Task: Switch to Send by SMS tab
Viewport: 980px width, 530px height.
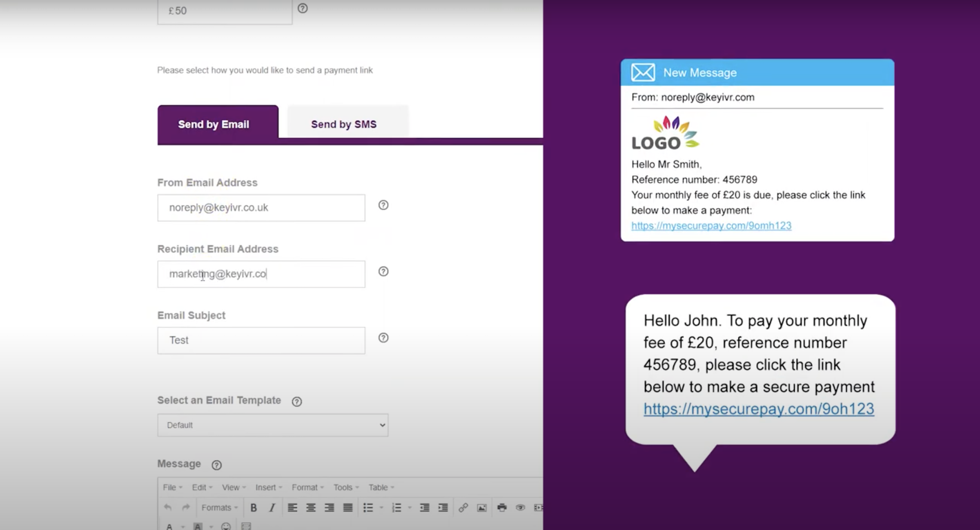Action: pos(343,124)
